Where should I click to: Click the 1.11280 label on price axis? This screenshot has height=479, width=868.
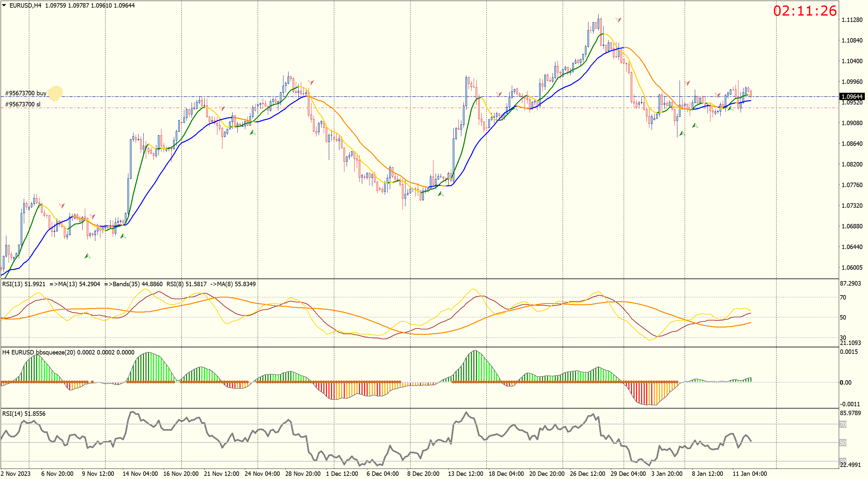tap(852, 20)
